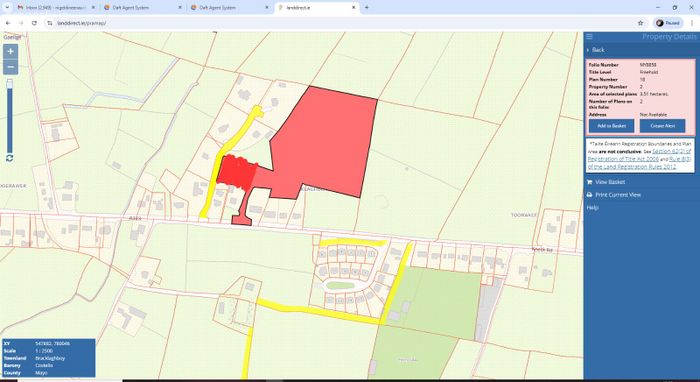Click the Townland Brackaghboy entry

click(x=49, y=358)
